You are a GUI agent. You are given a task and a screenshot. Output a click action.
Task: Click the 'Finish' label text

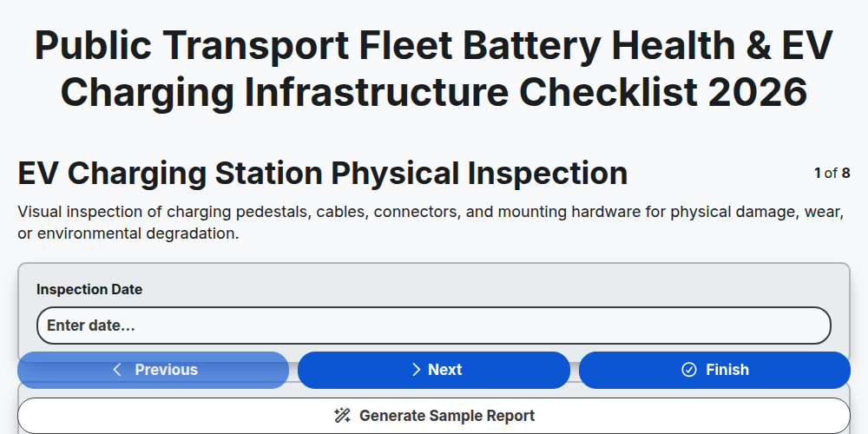727,370
